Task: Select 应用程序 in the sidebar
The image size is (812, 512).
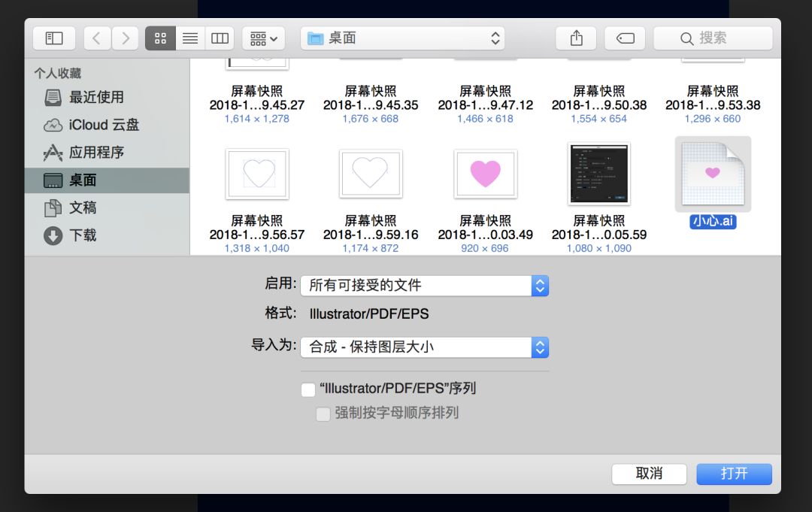Action: click(108, 152)
